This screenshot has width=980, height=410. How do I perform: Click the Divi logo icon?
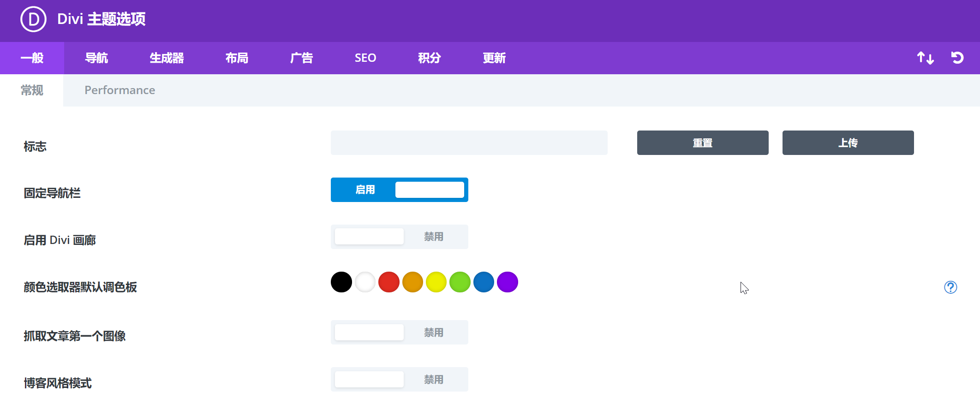pos(33,19)
